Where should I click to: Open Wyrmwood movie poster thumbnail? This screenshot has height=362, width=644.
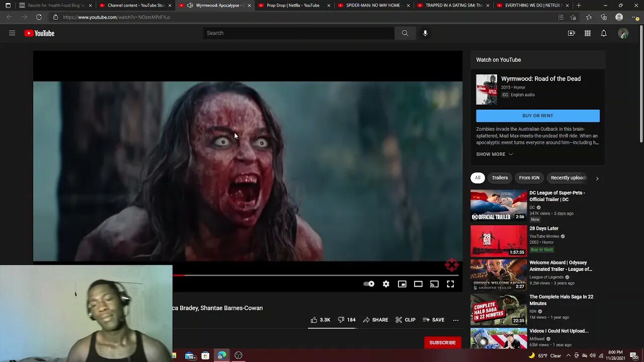click(487, 89)
